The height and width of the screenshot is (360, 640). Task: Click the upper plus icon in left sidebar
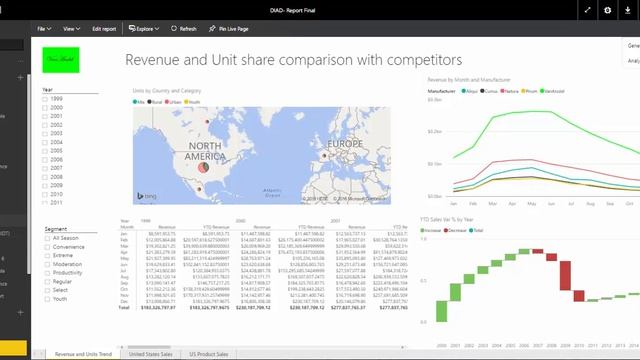20,77
